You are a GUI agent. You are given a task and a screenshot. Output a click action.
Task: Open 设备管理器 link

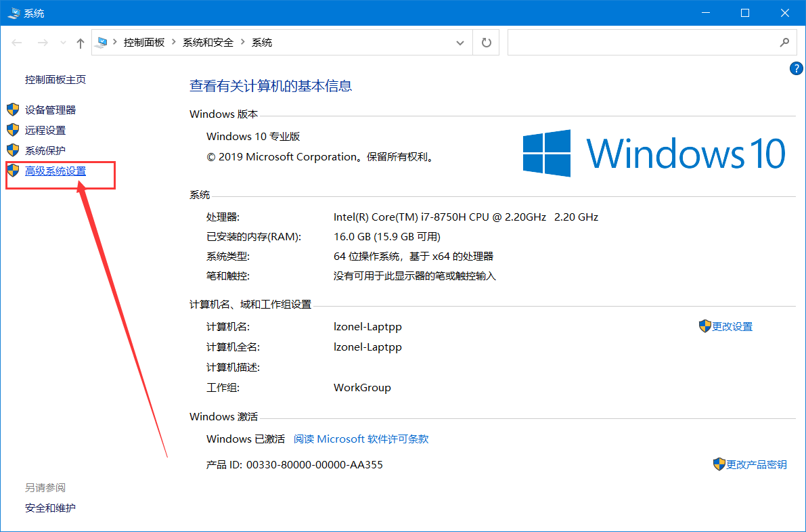coord(50,110)
